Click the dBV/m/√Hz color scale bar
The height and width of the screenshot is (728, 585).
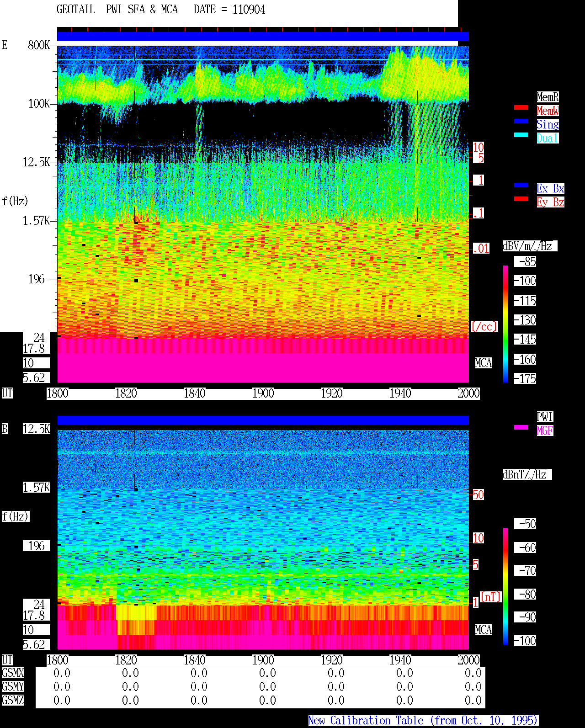pyautogui.click(x=505, y=324)
